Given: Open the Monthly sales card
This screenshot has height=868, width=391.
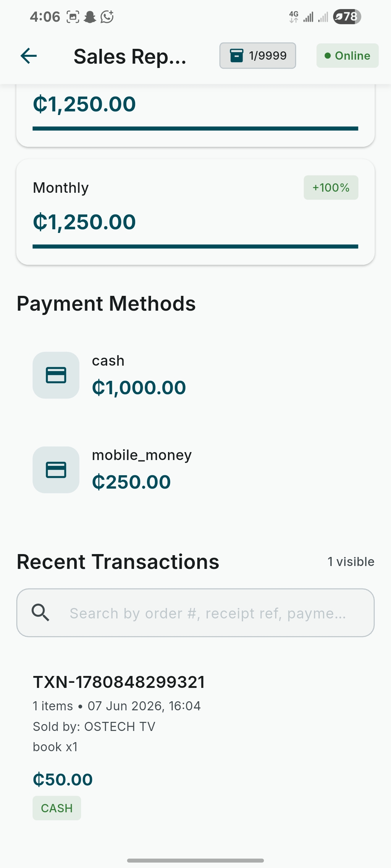Looking at the screenshot, I should pyautogui.click(x=195, y=212).
